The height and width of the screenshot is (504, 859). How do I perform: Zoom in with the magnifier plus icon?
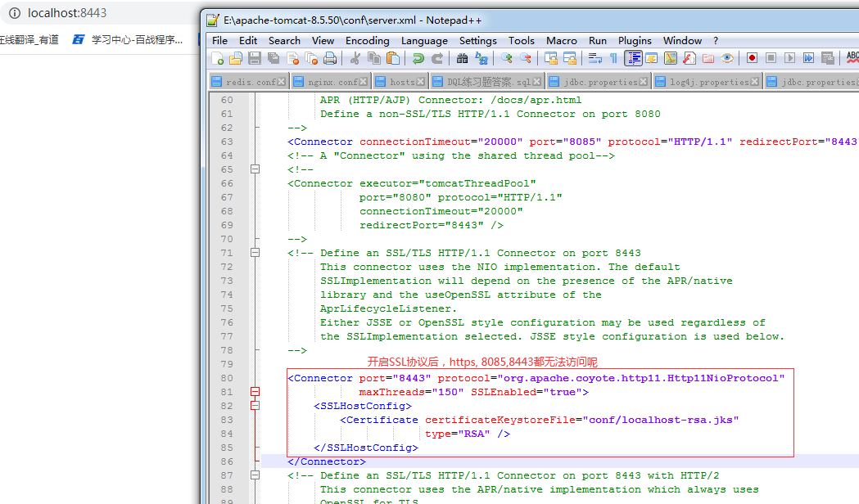(507, 58)
